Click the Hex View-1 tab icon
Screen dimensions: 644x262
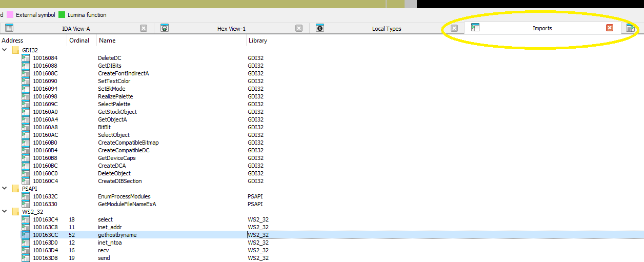pos(165,28)
